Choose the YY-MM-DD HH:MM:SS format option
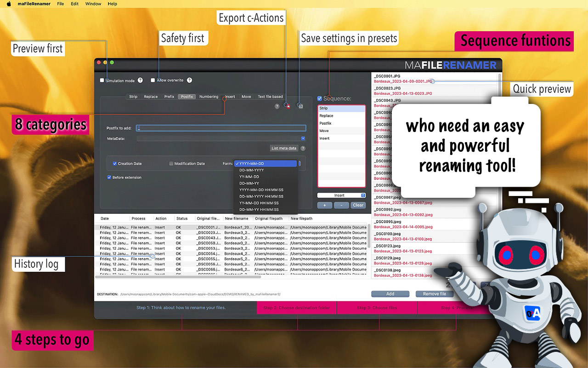Screen dimensions: 588x368 click(266, 203)
